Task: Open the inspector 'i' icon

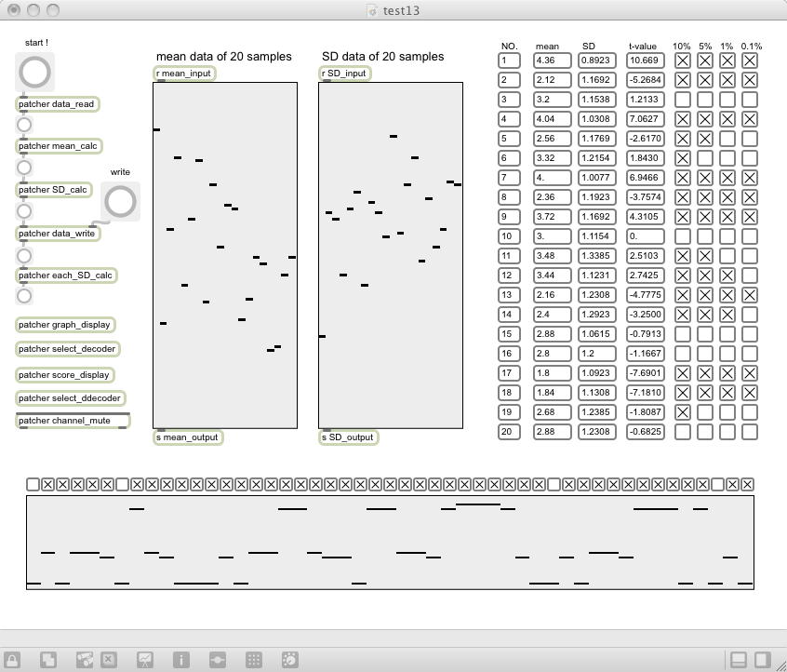Action: pos(181,660)
